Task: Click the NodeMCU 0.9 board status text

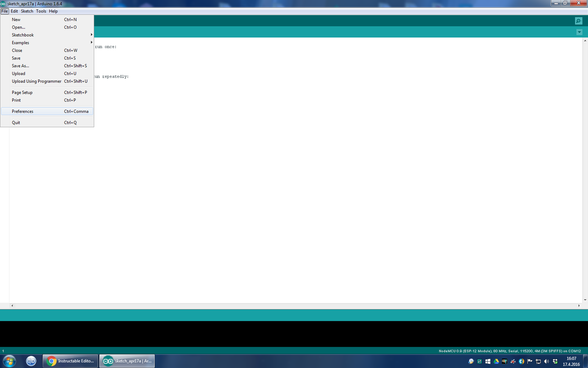Action: [510, 351]
